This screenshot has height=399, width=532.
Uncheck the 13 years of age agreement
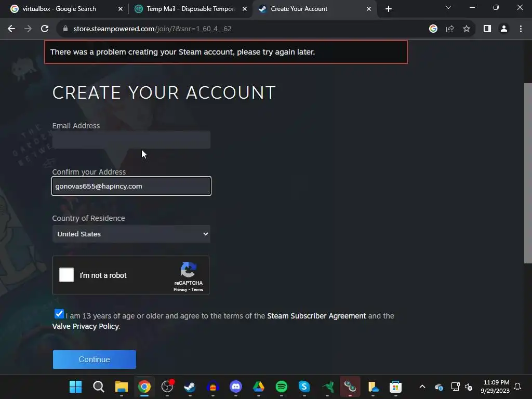[59, 314]
